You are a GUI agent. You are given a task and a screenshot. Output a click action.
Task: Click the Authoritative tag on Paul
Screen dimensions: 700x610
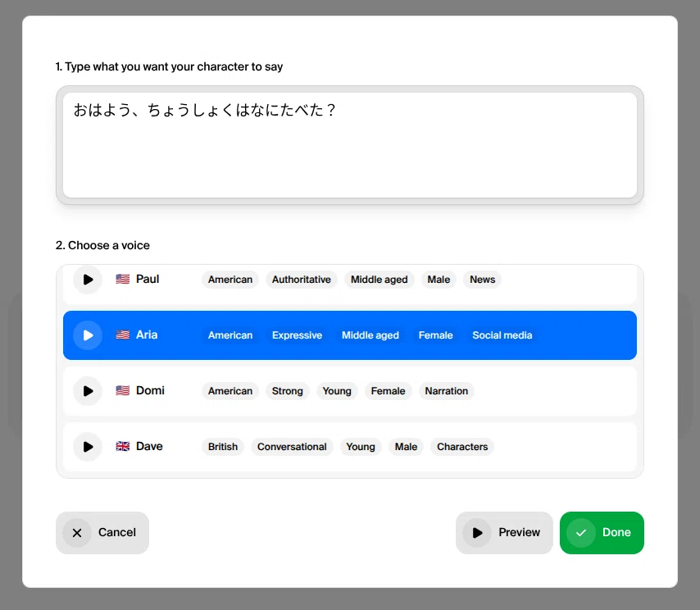click(302, 280)
